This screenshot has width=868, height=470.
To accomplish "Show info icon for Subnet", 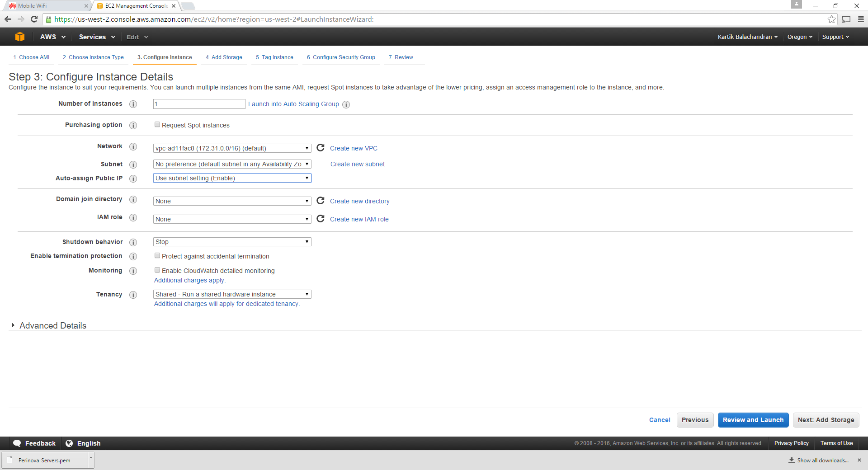I will pyautogui.click(x=133, y=164).
